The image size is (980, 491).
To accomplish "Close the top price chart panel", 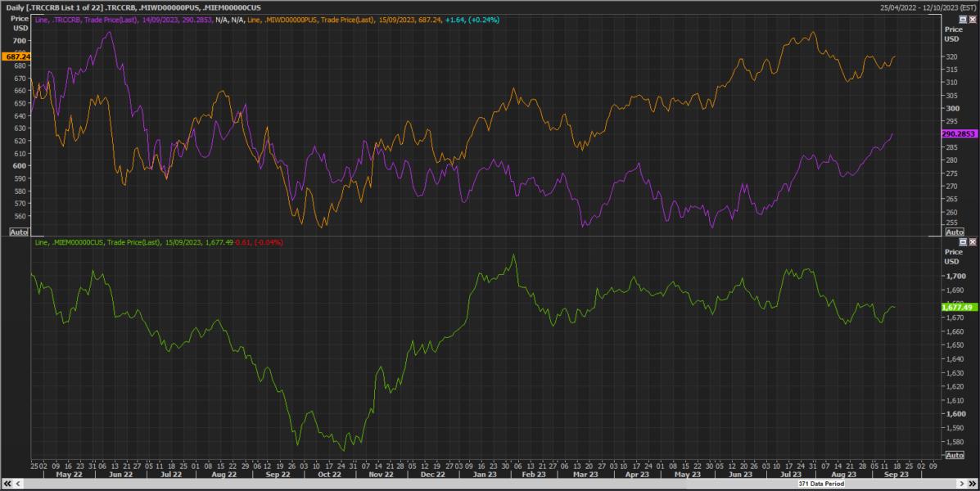I will click(973, 20).
